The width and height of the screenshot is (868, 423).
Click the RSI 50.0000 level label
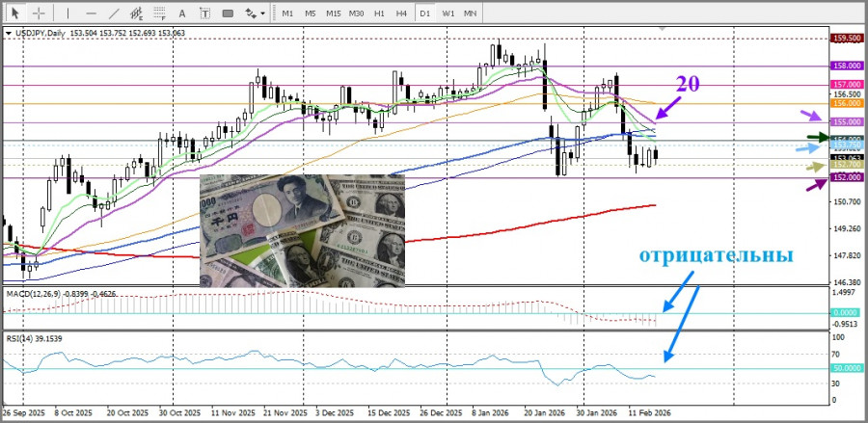[x=847, y=368]
